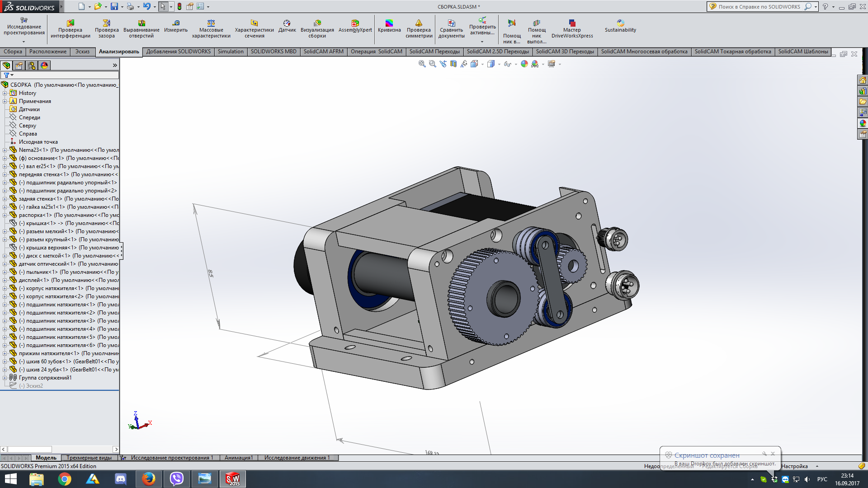Image resolution: width=868 pixels, height=488 pixels.
Task: Open display style dropdown arrow in view toolbar
Action: click(x=499, y=64)
